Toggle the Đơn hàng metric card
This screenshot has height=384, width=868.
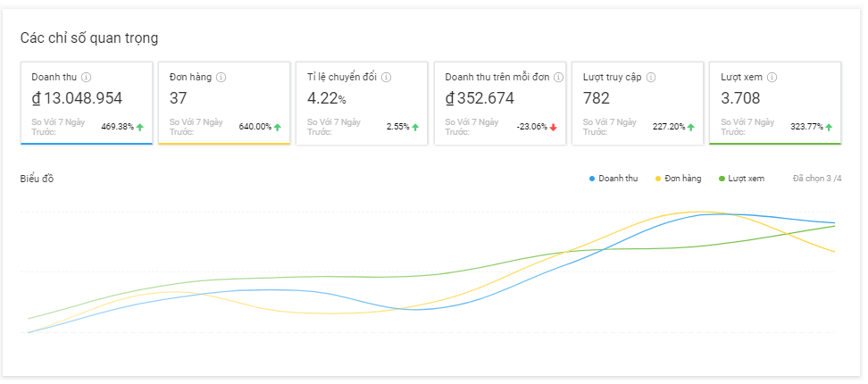tap(223, 103)
